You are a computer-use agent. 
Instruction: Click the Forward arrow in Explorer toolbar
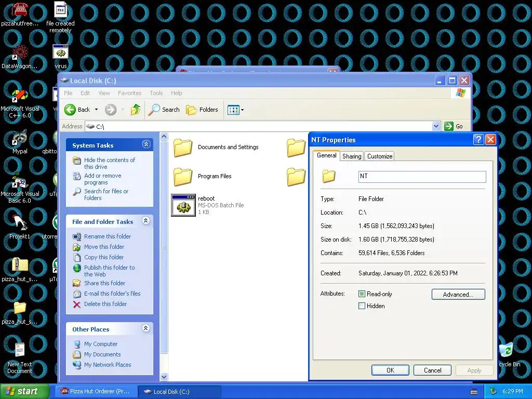(x=111, y=110)
